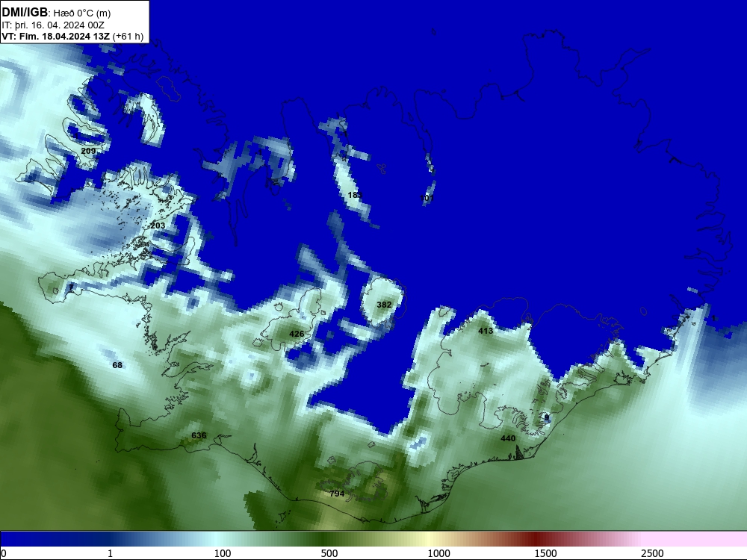Image resolution: width=747 pixels, height=560 pixels.
Task: Select the Hæð 0°C (m) parameter label
Action: point(82,13)
